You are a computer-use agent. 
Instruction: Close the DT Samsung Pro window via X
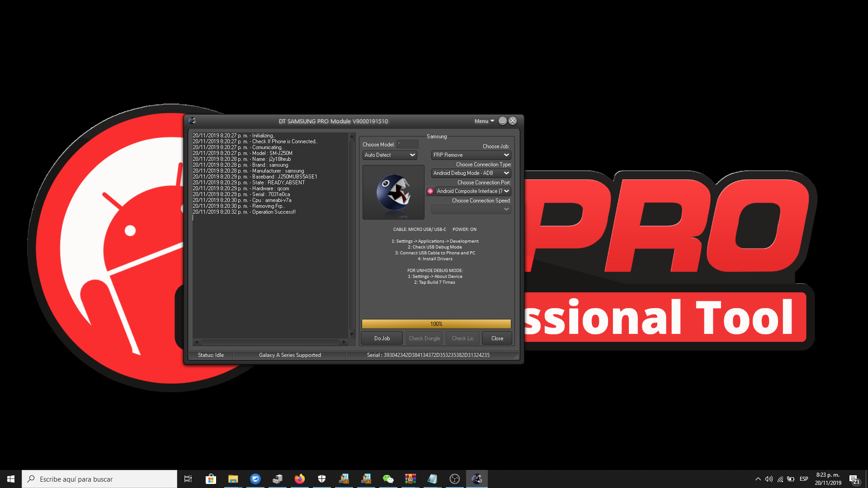tap(513, 121)
